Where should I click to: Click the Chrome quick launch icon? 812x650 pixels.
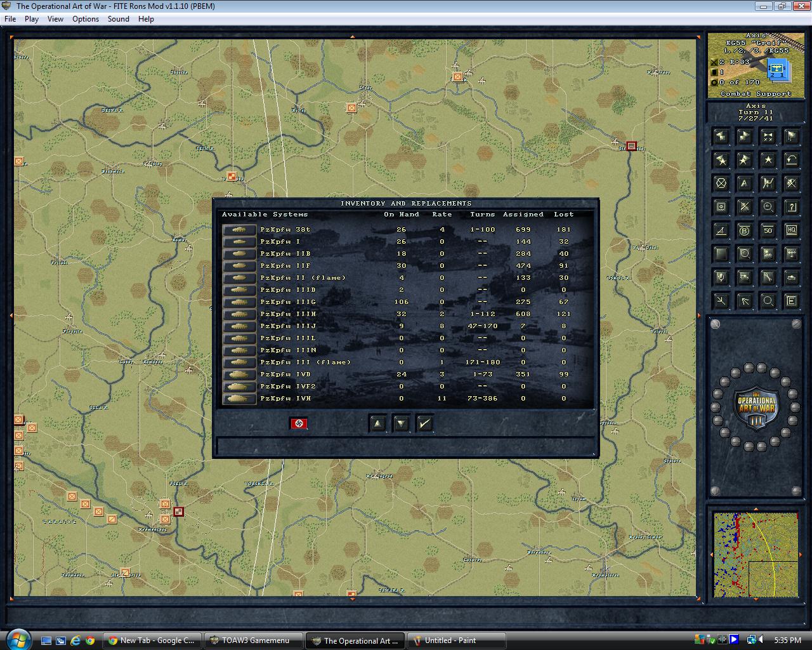[x=90, y=640]
